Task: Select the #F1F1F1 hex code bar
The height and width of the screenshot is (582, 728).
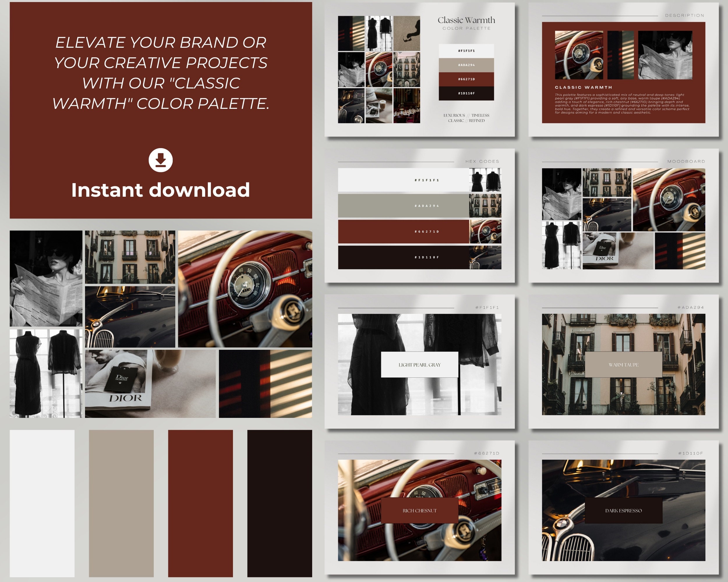Action: (427, 180)
